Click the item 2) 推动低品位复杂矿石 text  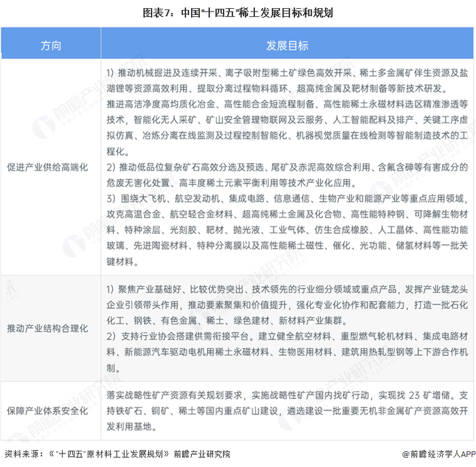[x=287, y=175]
